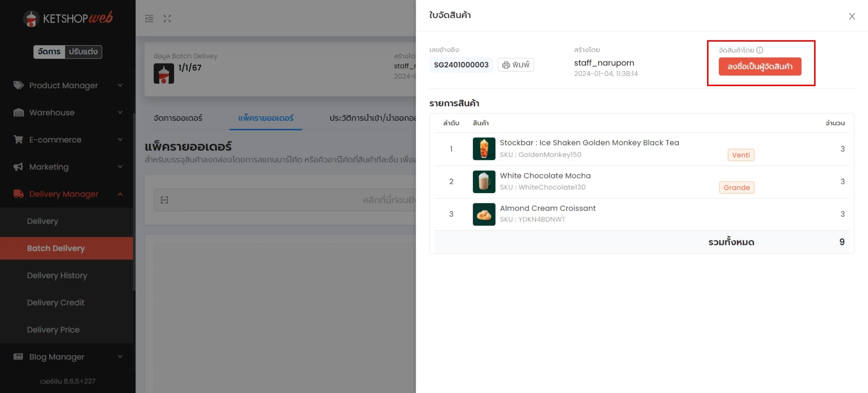
Task: Expand the Product Manager menu
Action: [68, 85]
